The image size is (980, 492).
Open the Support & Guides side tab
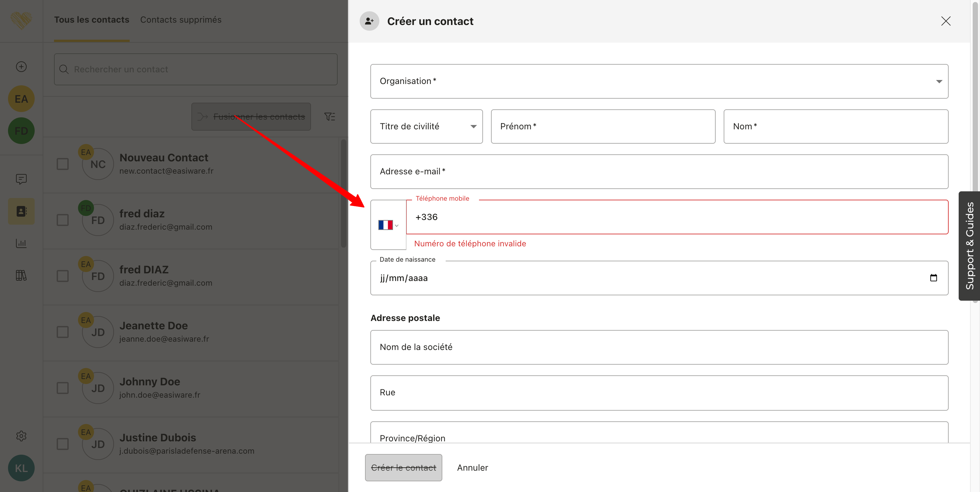969,246
